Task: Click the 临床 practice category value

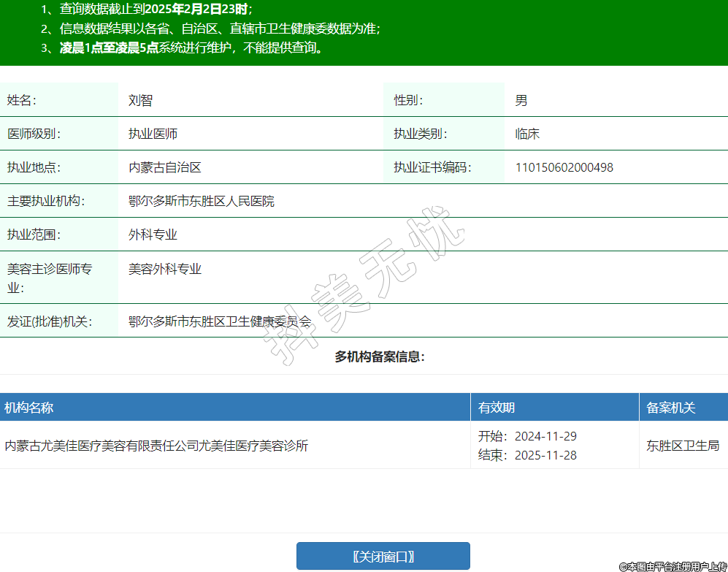Action: click(527, 134)
